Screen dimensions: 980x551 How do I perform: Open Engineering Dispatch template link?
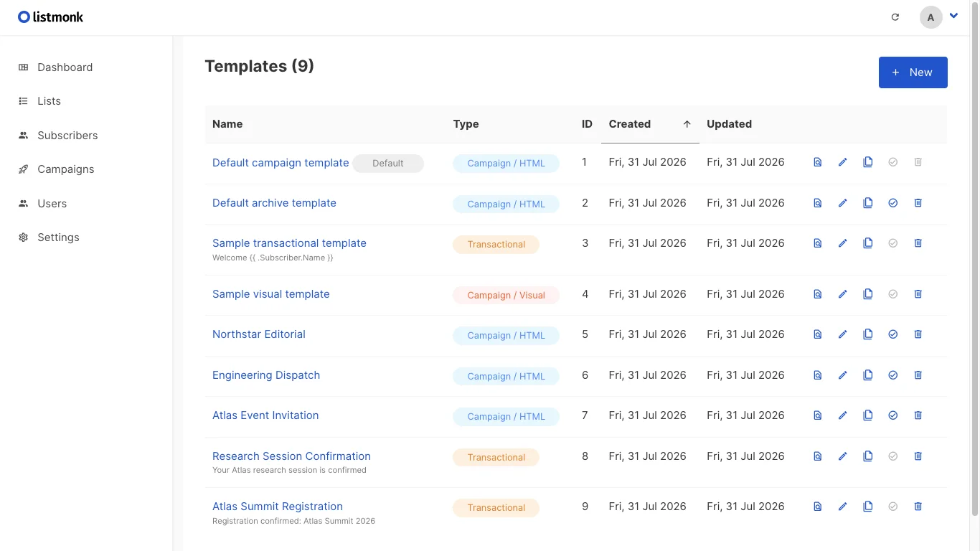pos(266,375)
